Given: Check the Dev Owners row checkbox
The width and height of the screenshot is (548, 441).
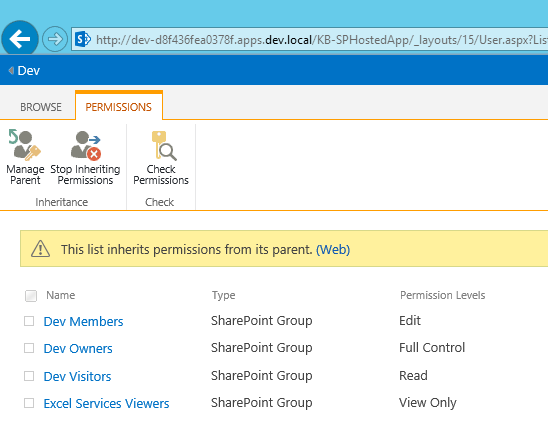Looking at the screenshot, I should pos(29,348).
